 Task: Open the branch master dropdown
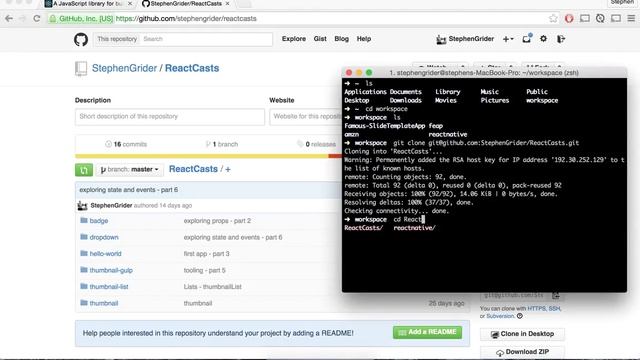[x=129, y=169]
